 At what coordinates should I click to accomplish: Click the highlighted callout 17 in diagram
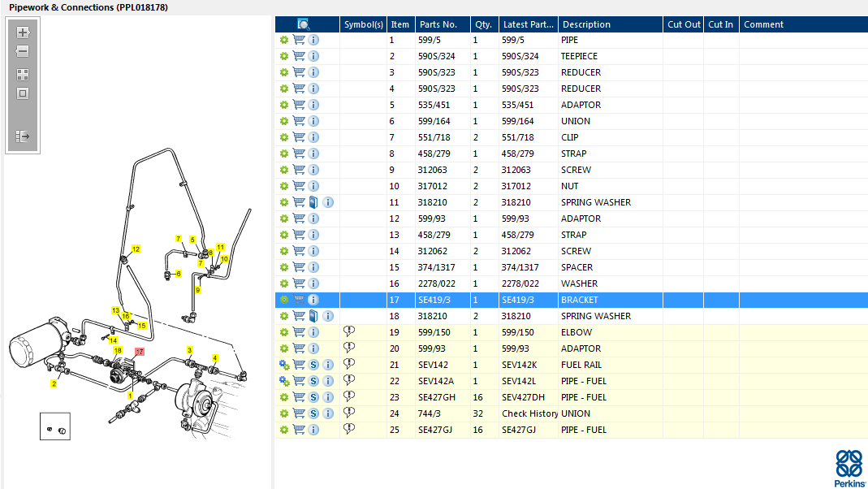pos(140,352)
